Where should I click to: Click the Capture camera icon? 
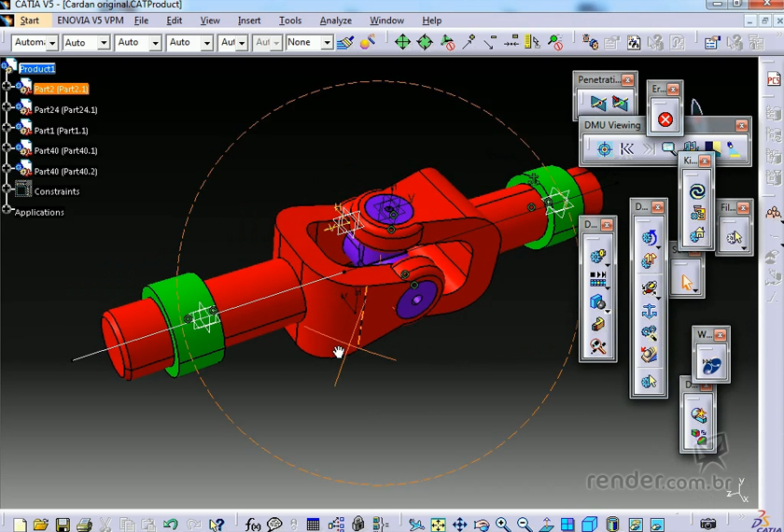(709, 525)
